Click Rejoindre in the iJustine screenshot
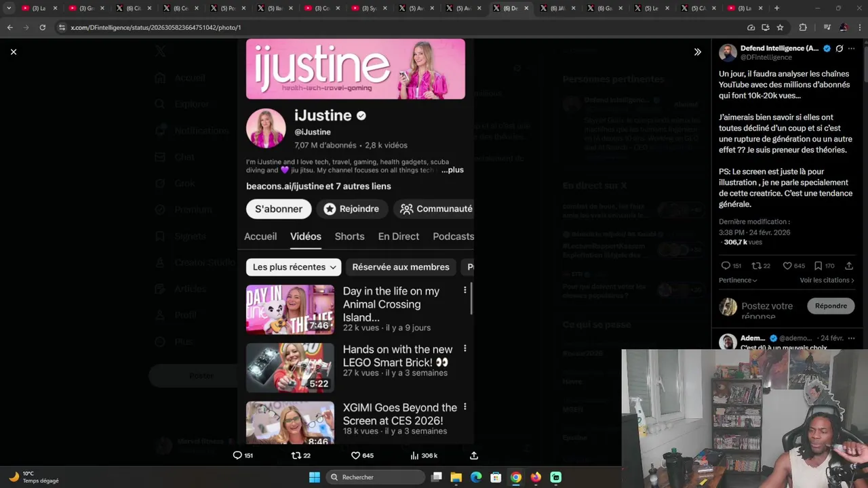868x488 pixels. [351, 209]
